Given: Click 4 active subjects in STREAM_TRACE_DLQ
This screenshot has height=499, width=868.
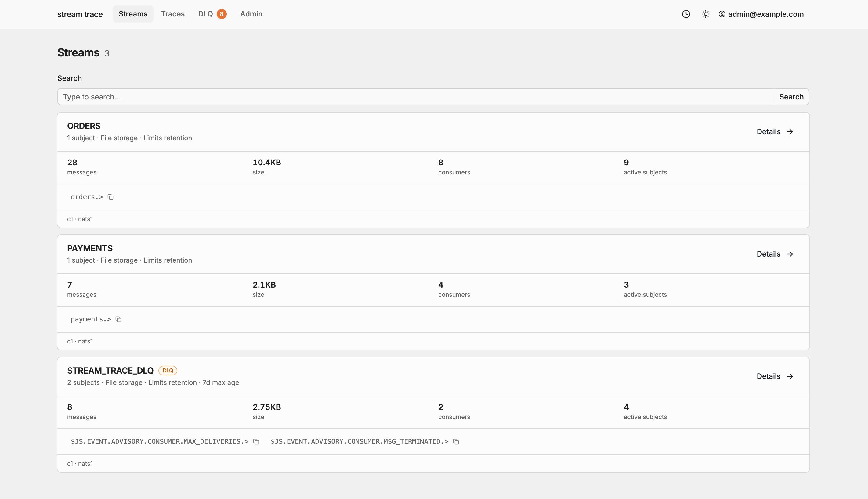Looking at the screenshot, I should (626, 407).
